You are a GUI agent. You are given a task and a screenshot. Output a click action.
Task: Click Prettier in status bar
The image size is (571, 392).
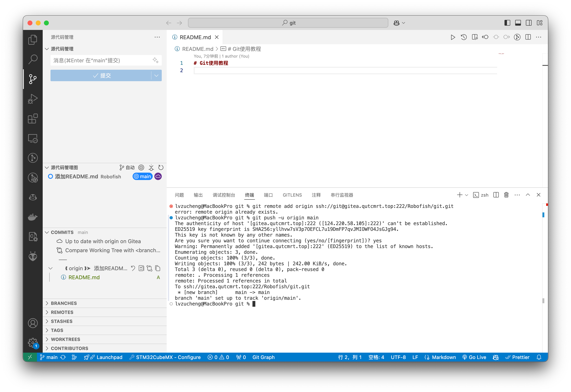point(517,357)
